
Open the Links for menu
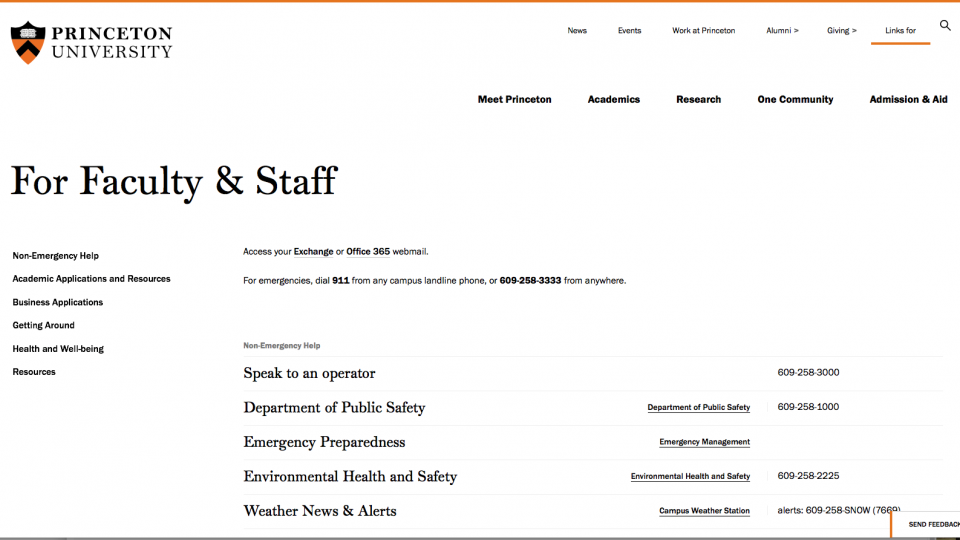[900, 31]
